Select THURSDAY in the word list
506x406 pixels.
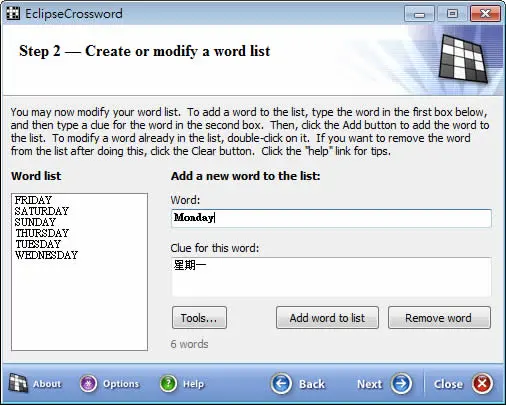[42, 233]
